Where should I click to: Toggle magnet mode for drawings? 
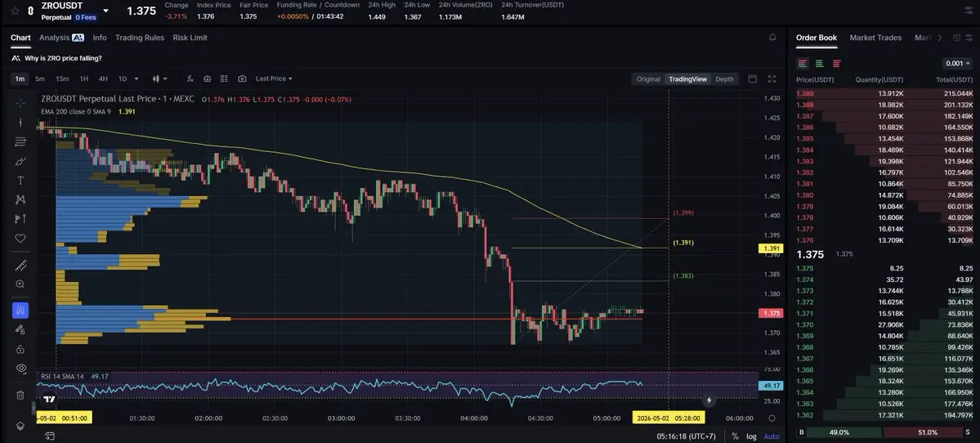(x=20, y=311)
